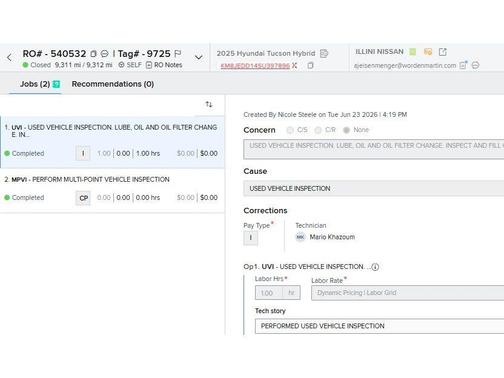Viewport: 504px width, 378px height.
Task: Expand the RO header chevron dropdown
Action: click(199, 57)
